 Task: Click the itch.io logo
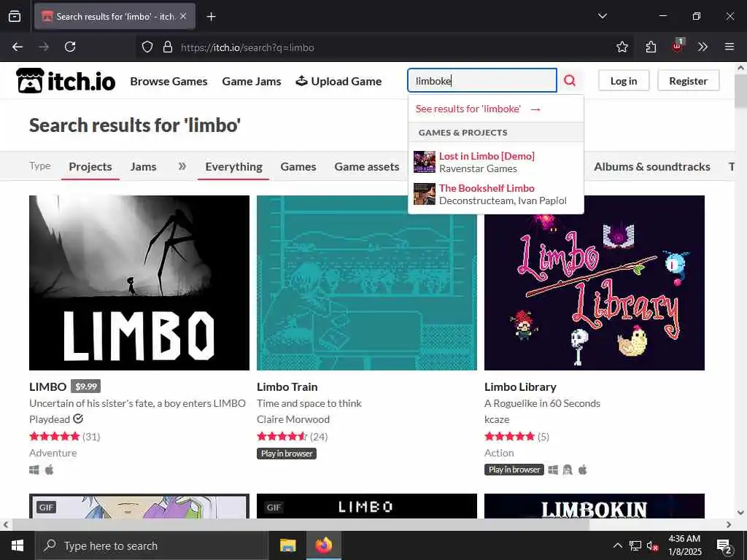coord(66,81)
